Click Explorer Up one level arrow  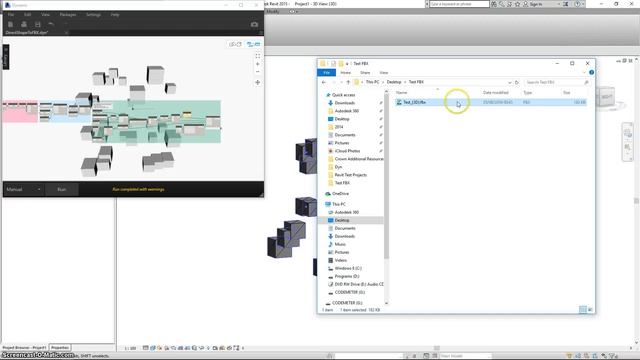point(348,82)
